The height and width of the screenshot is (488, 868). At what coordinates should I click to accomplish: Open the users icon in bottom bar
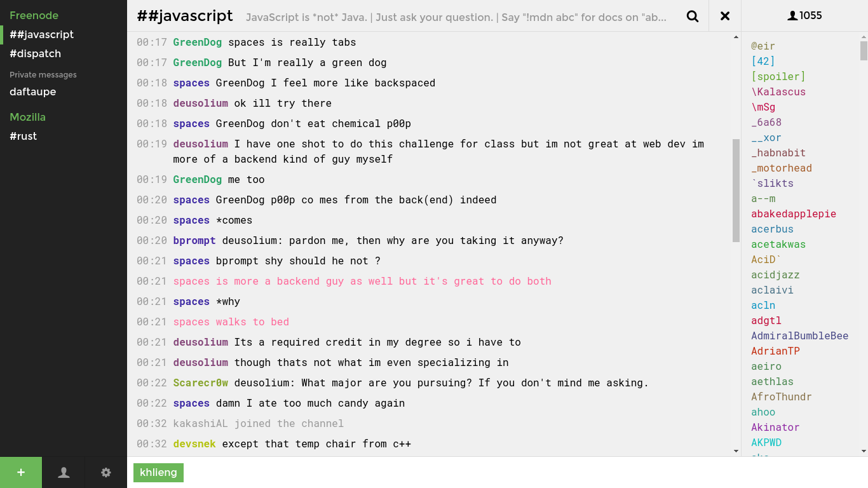click(64, 472)
